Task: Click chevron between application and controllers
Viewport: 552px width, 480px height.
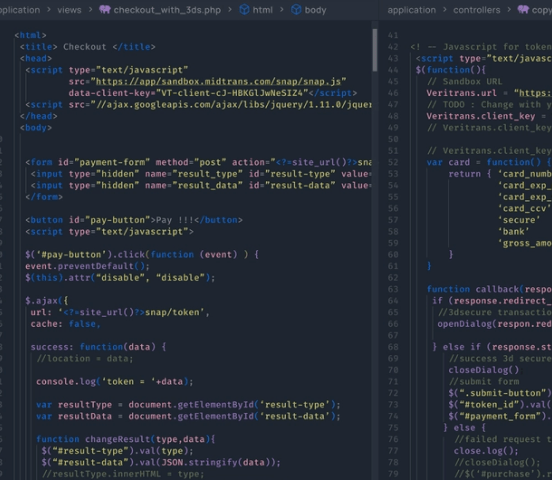Action: pyautogui.click(x=444, y=10)
